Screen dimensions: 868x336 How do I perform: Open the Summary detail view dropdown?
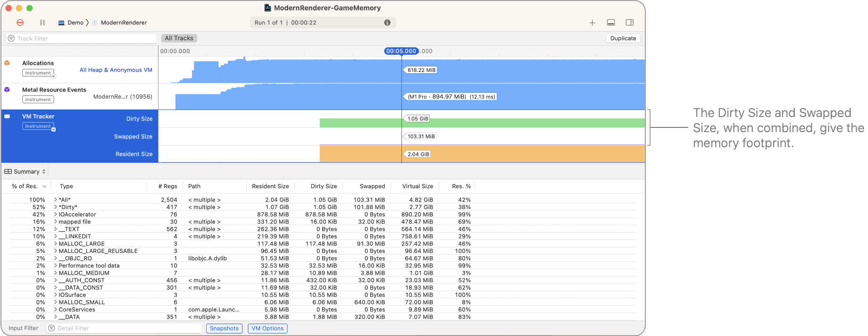tap(25, 172)
